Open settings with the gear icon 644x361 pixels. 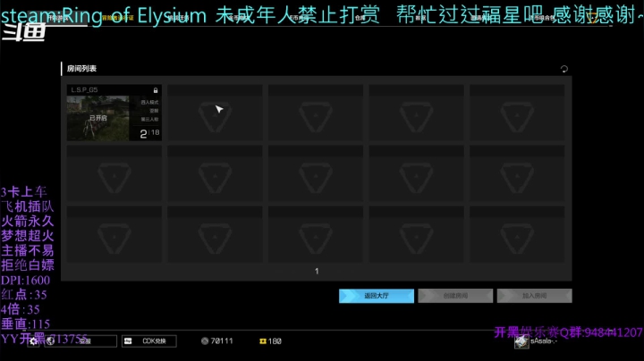(33, 341)
